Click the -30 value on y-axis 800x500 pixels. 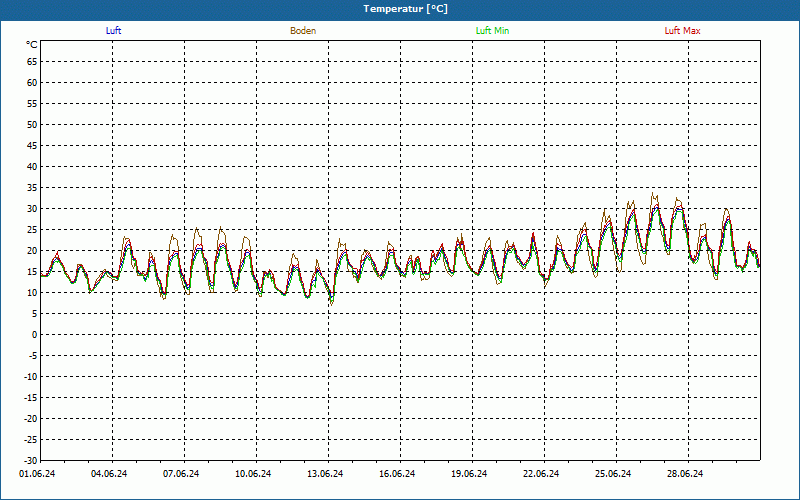[x=32, y=460]
